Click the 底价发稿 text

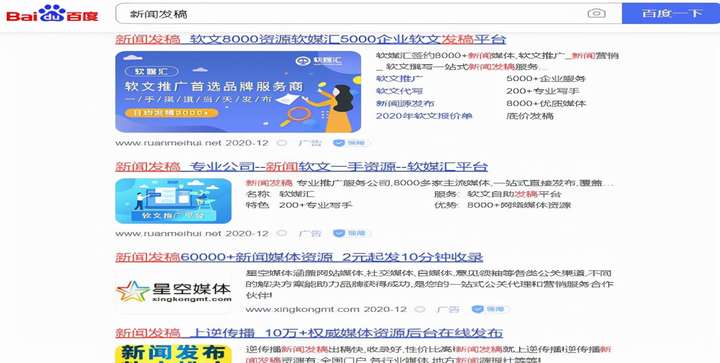click(530, 116)
